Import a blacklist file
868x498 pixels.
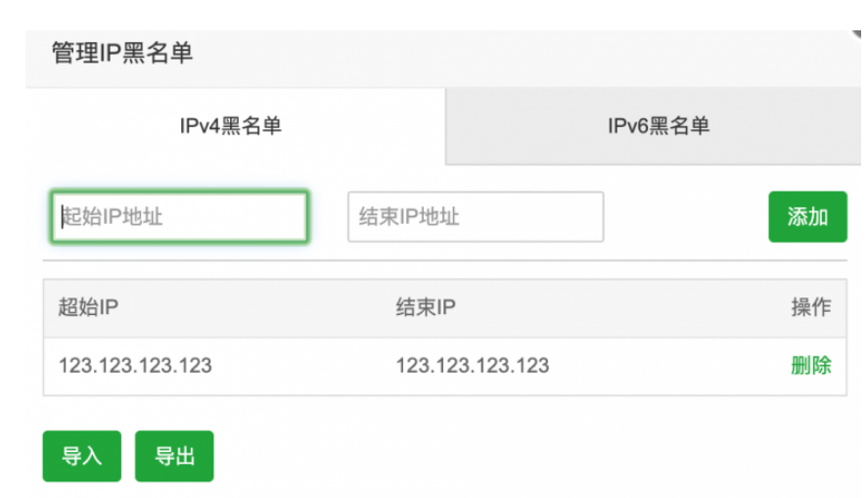coord(81,456)
